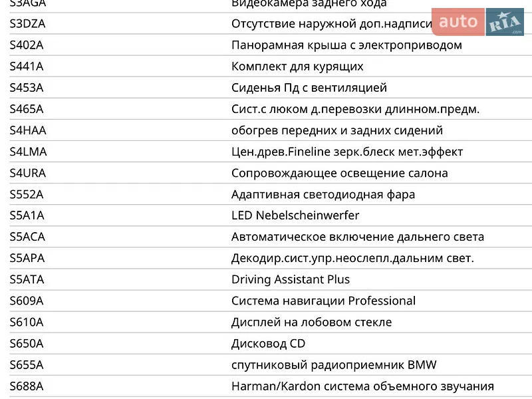Image resolution: width=532 pixels, height=399 pixels.
Task: Select the option code S4HAA
Action: [28, 130]
